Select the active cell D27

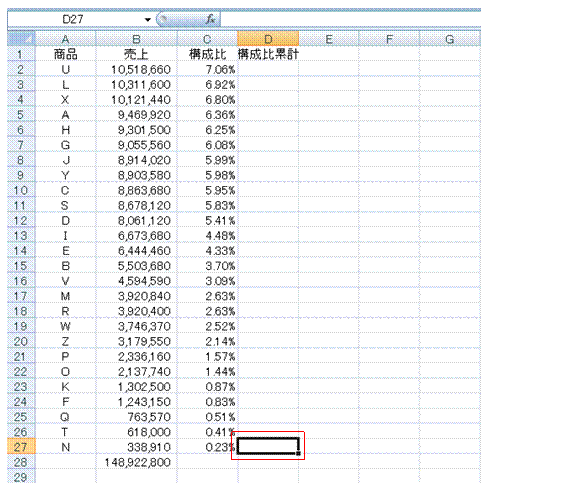268,446
